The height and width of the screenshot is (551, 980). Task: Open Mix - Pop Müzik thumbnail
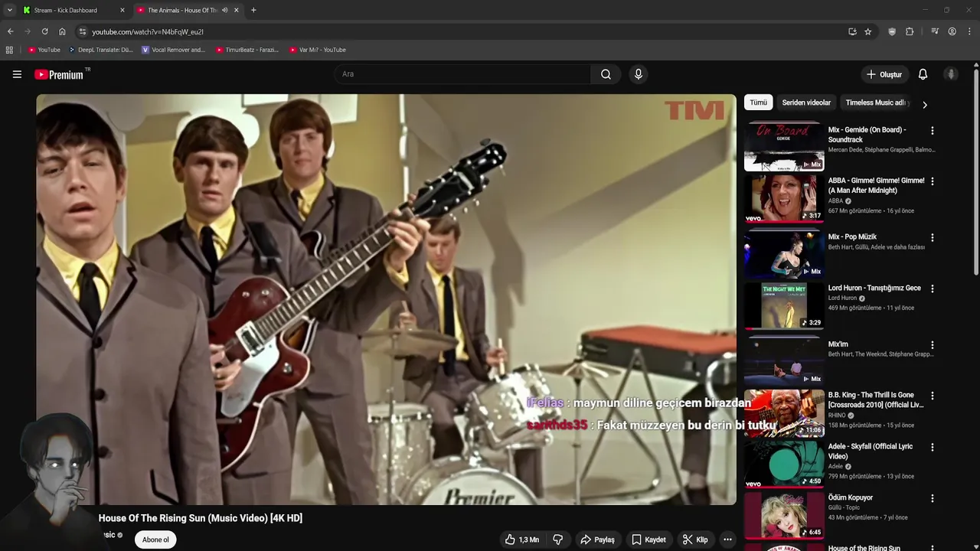[784, 254]
